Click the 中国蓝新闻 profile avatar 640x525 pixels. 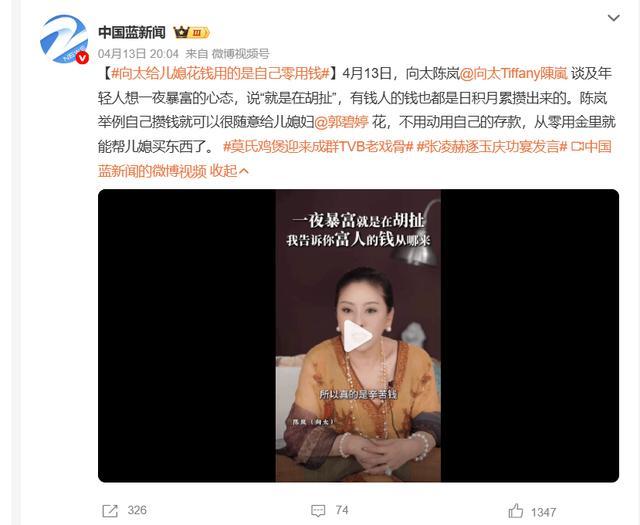pos(64,40)
